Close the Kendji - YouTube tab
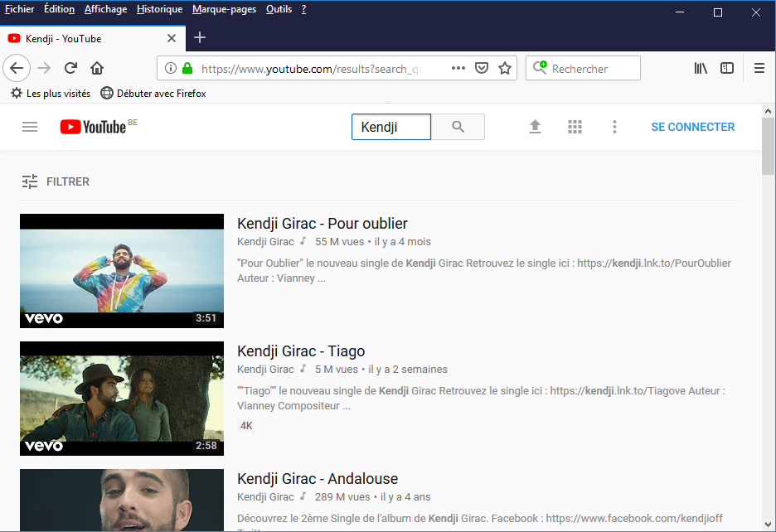The image size is (776, 532). coord(172,38)
